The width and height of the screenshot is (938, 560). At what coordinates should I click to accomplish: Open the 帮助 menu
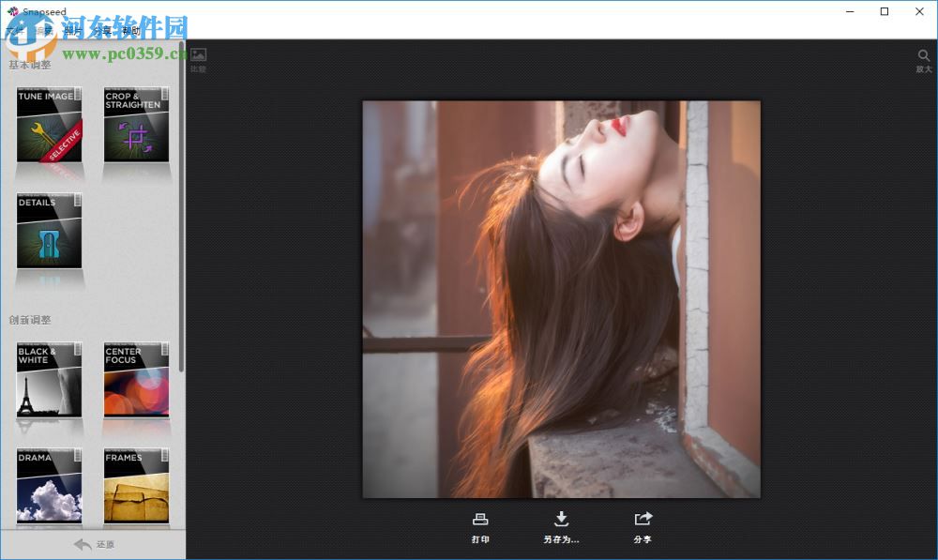click(x=131, y=30)
